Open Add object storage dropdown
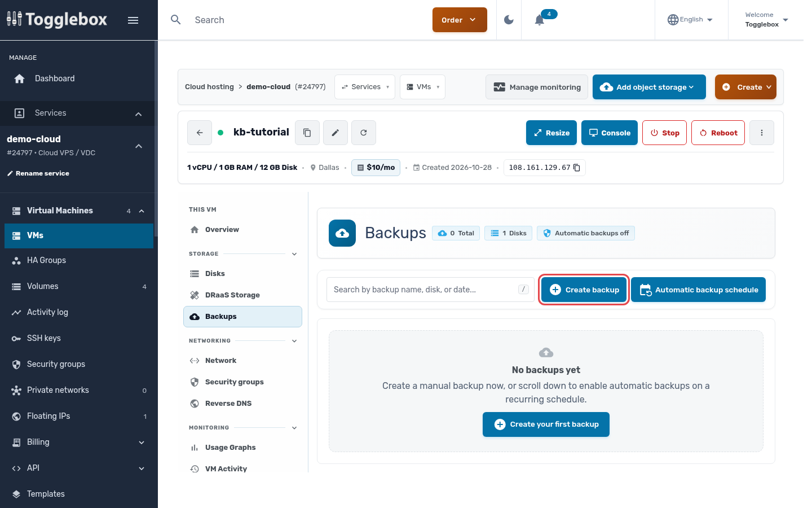The width and height of the screenshot is (812, 508). [x=649, y=87]
